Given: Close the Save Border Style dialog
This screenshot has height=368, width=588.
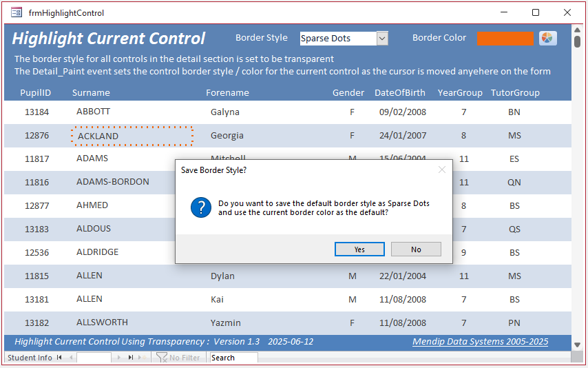Looking at the screenshot, I should (x=442, y=170).
